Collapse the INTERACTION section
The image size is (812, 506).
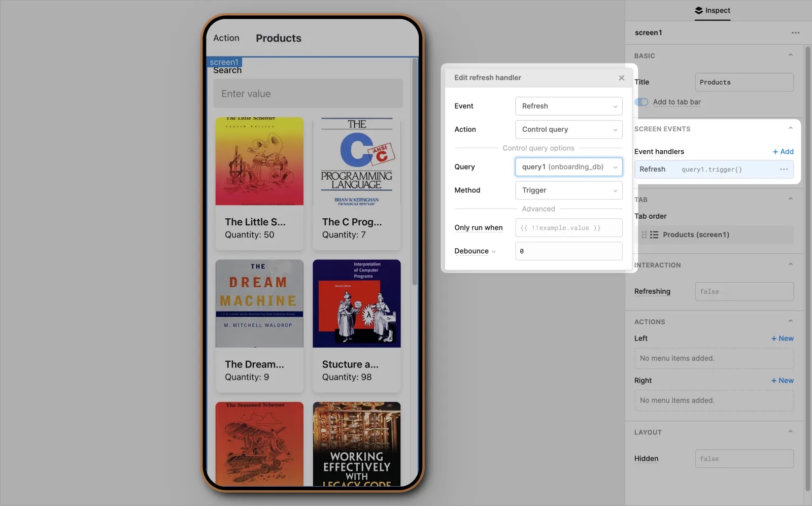(790, 264)
